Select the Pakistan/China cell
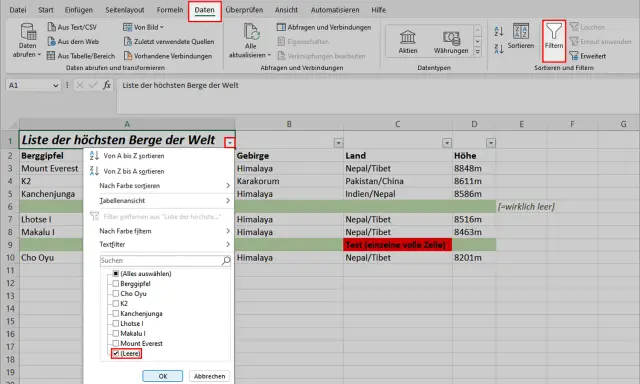 pyautogui.click(x=398, y=181)
